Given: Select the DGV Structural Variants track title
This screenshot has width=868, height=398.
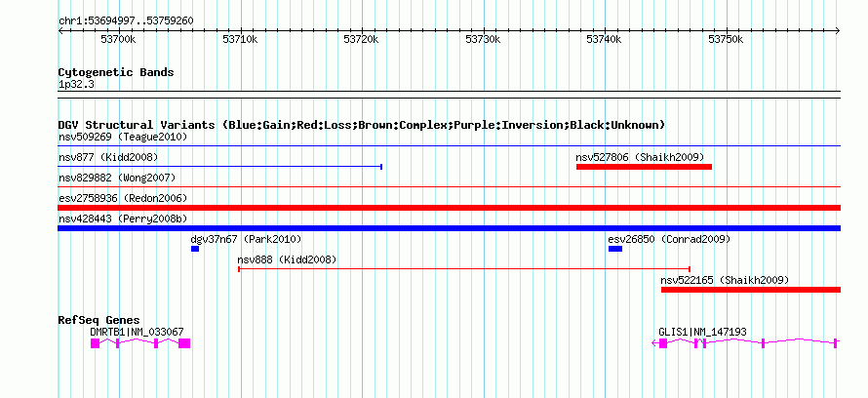Looking at the screenshot, I should click(x=362, y=125).
